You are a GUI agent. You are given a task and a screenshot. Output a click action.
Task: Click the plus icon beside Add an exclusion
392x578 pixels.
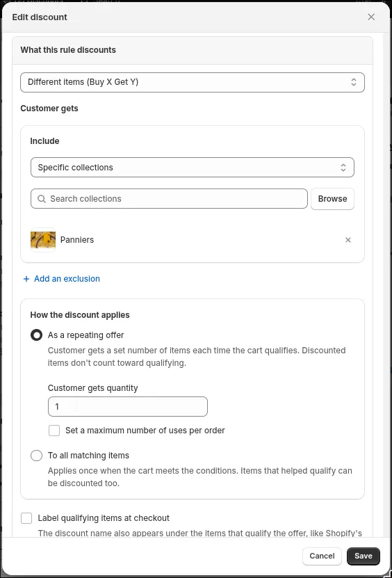click(26, 279)
